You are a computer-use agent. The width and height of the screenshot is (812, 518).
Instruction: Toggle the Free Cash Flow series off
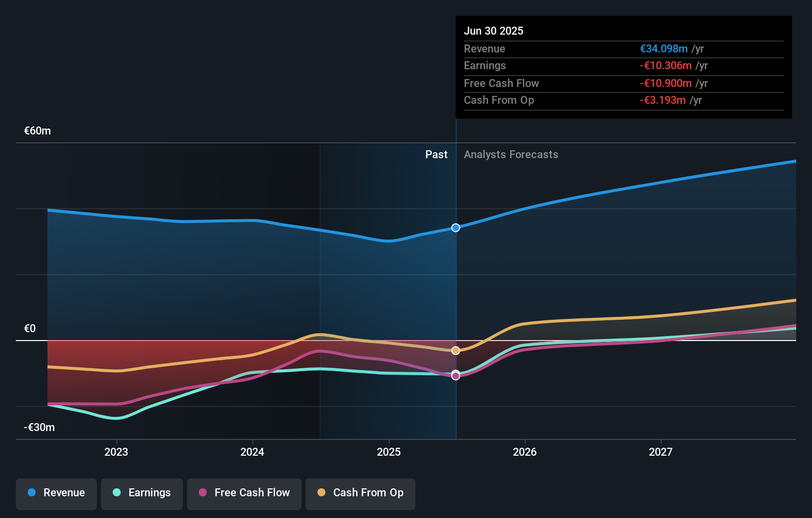click(244, 493)
